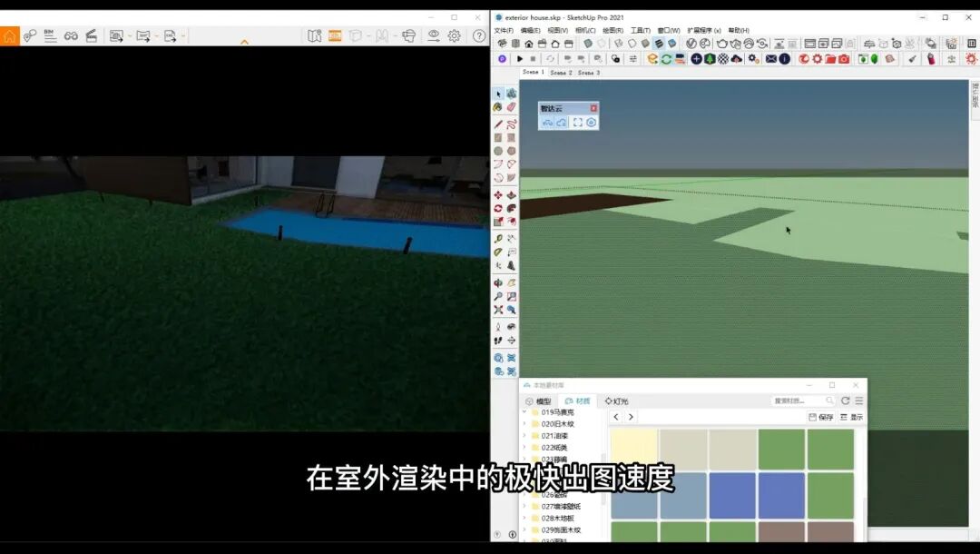Viewport: 980px width, 554px height.
Task: Select the Tape Measure tool
Action: coord(498,239)
